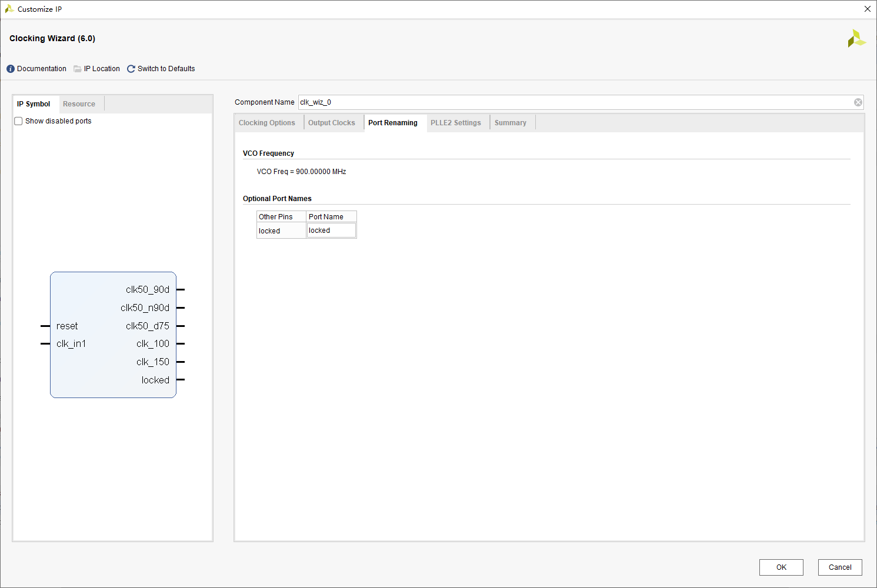877x588 pixels.
Task: Switch to the Resource tab
Action: point(79,104)
